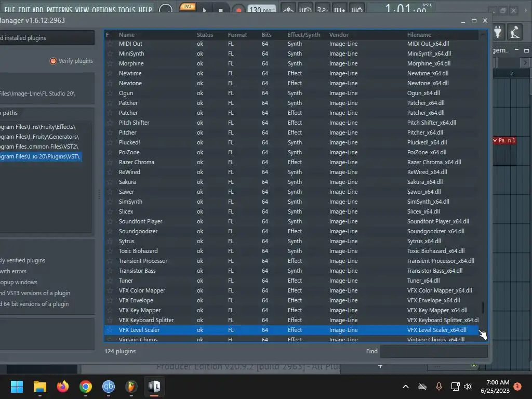Click the Verify plugins radio button
532x399 pixels.
click(53, 61)
